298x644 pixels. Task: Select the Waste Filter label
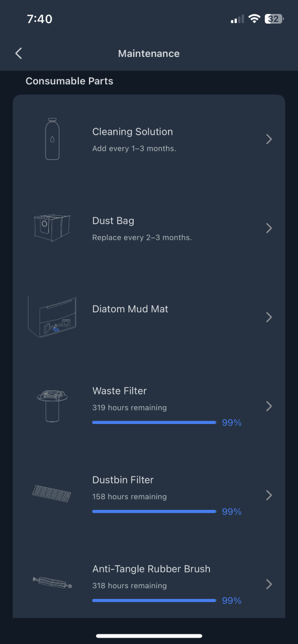[x=119, y=391]
